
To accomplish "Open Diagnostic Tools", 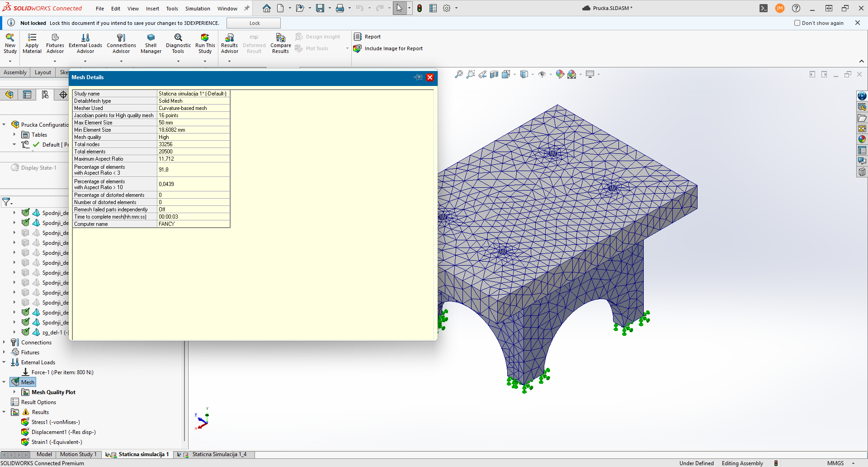I will tap(178, 43).
